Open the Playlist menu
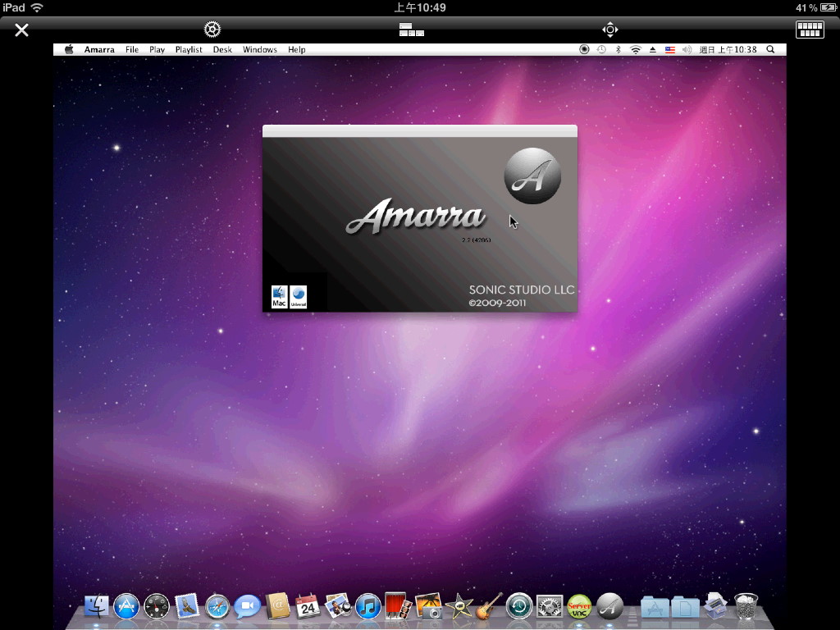Image resolution: width=840 pixels, height=630 pixels. pos(189,50)
